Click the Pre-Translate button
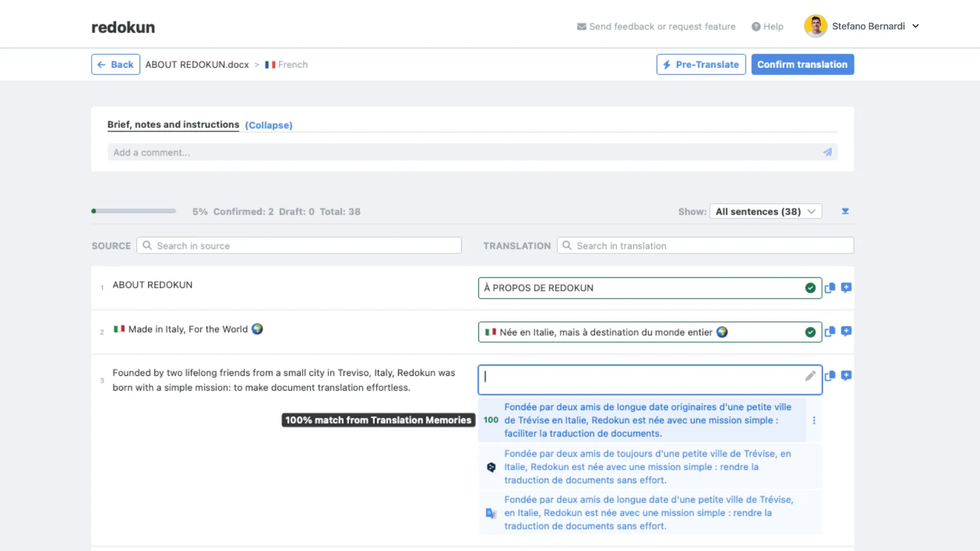The width and height of the screenshot is (980, 551). pos(701,65)
